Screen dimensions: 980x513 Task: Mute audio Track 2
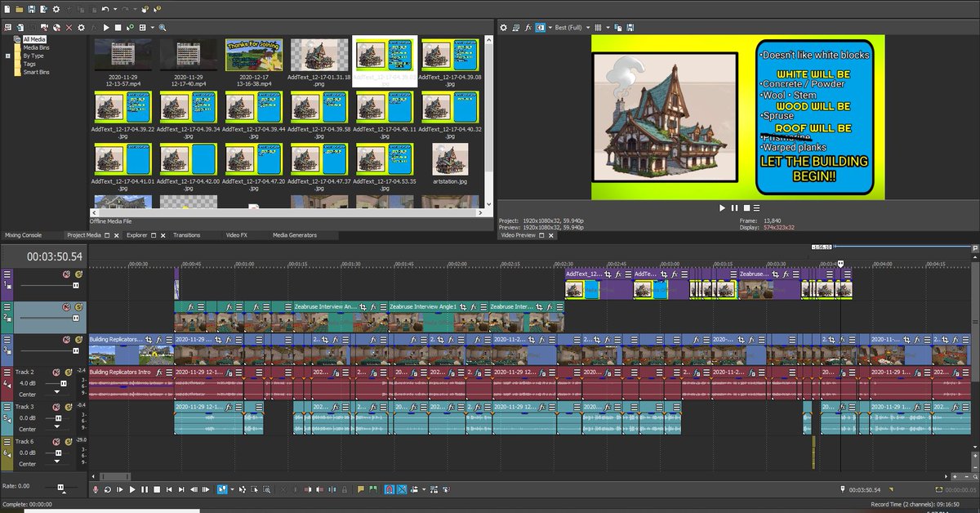point(56,372)
